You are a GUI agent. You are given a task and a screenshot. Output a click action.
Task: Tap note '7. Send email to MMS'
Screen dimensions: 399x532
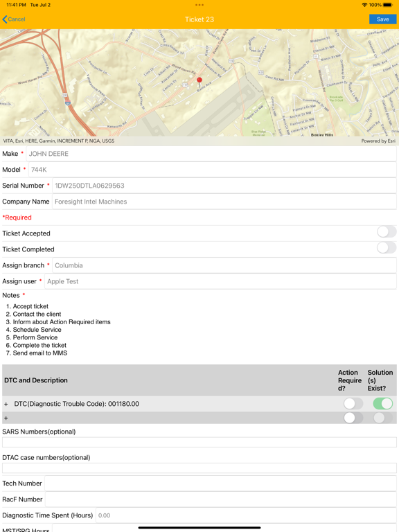click(x=37, y=353)
